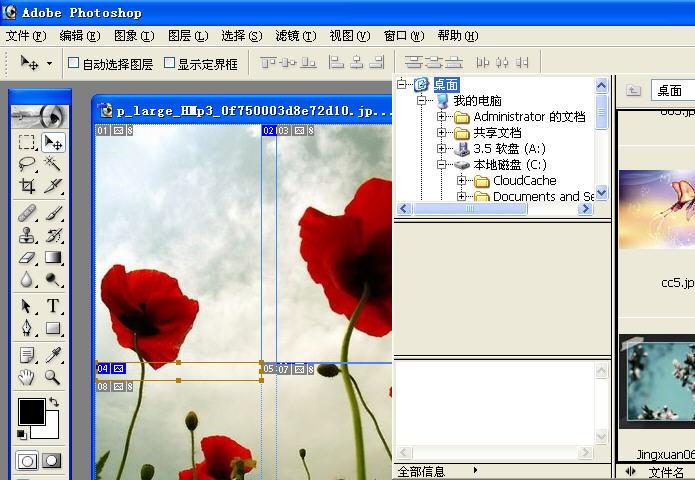
Task: Expand the 3.5 软盘 (A:) drive
Action: pos(441,148)
